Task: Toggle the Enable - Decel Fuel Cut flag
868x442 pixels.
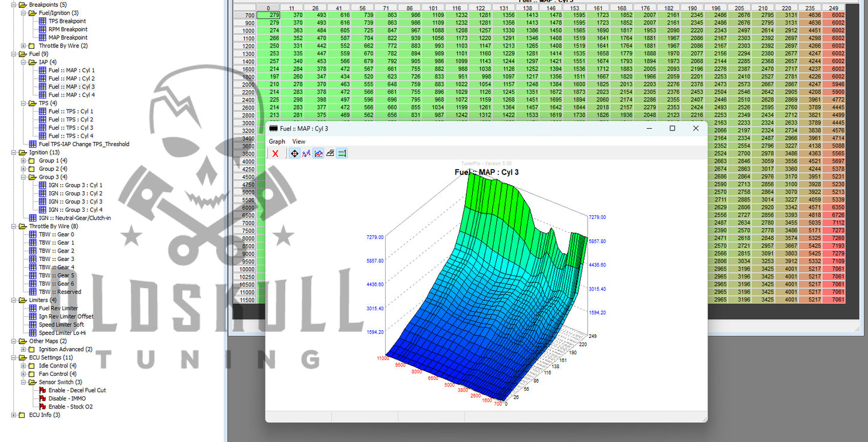Action: tap(43, 390)
